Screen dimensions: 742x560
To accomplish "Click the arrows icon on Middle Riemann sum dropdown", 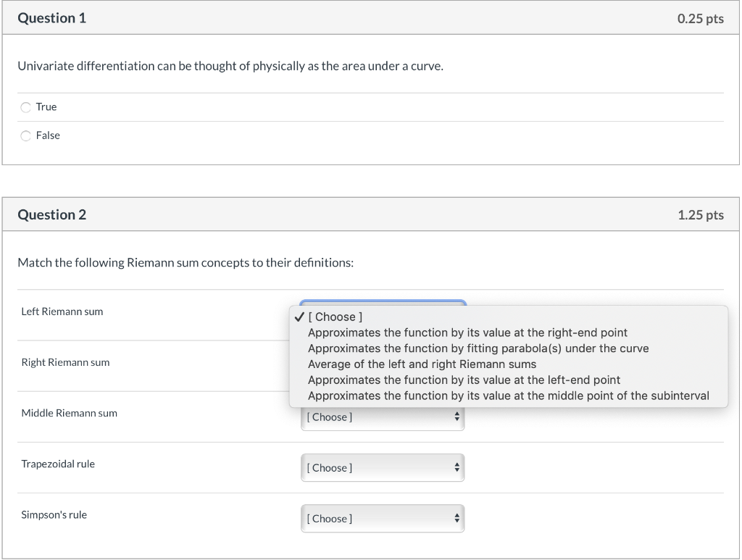I will [x=457, y=417].
